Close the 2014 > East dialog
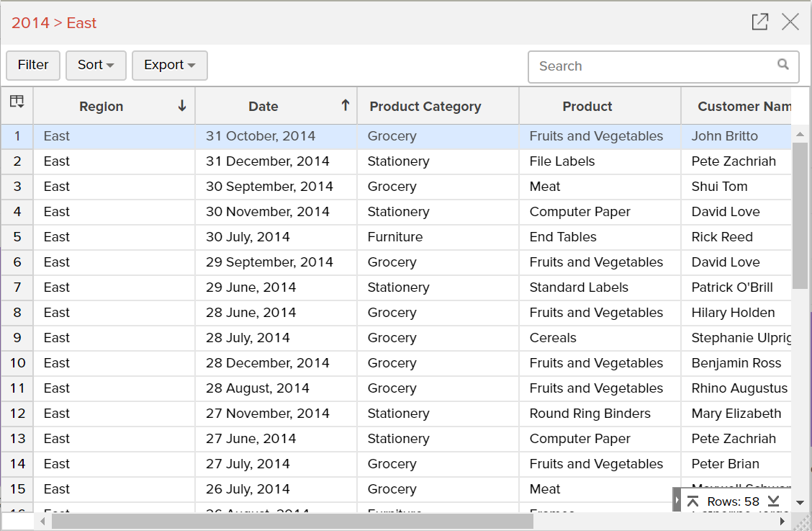The image size is (812, 531). point(790,22)
